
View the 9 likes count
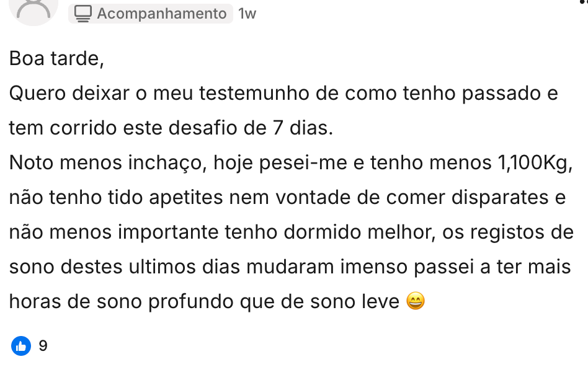click(43, 345)
